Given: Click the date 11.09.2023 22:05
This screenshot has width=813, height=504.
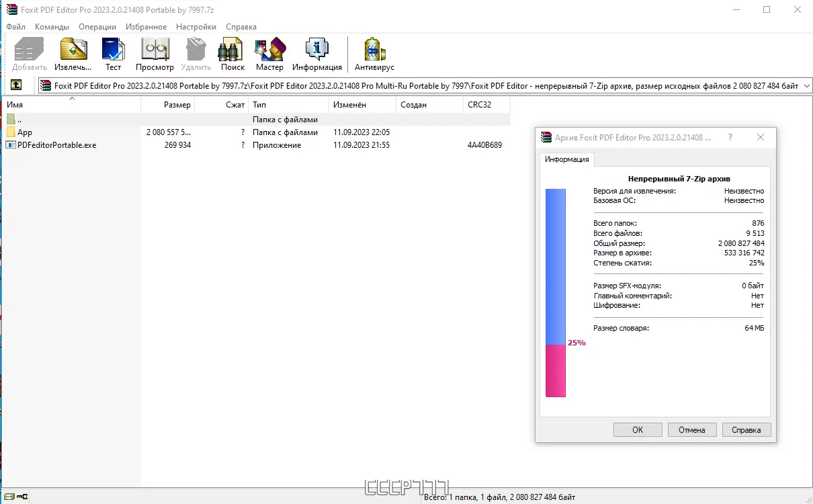Looking at the screenshot, I should coord(361,132).
